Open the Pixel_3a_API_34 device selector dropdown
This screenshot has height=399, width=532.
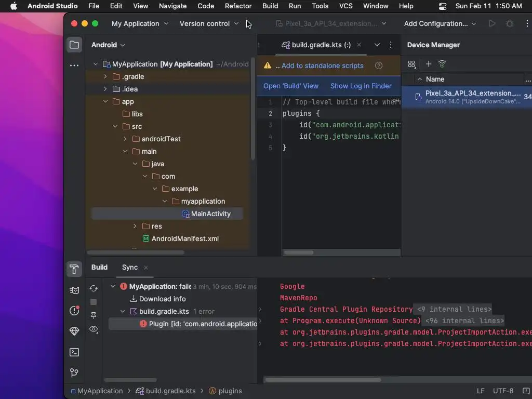(x=331, y=23)
